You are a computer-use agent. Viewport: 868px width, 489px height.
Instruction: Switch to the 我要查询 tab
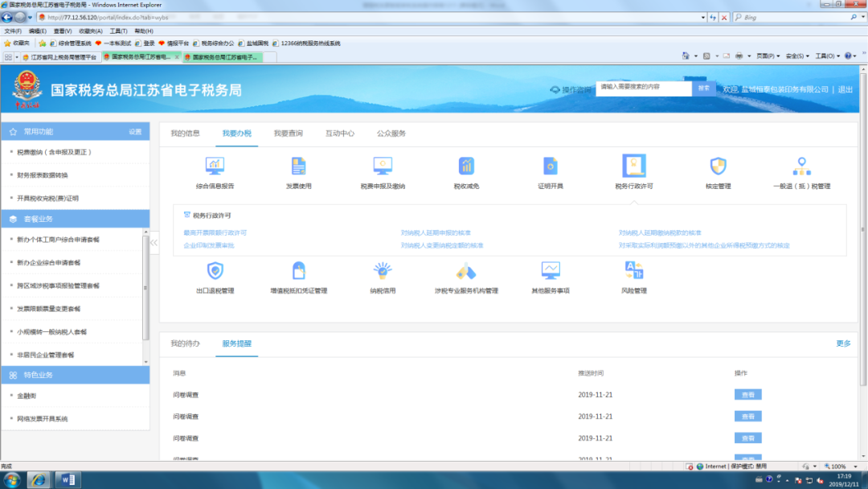click(x=288, y=134)
